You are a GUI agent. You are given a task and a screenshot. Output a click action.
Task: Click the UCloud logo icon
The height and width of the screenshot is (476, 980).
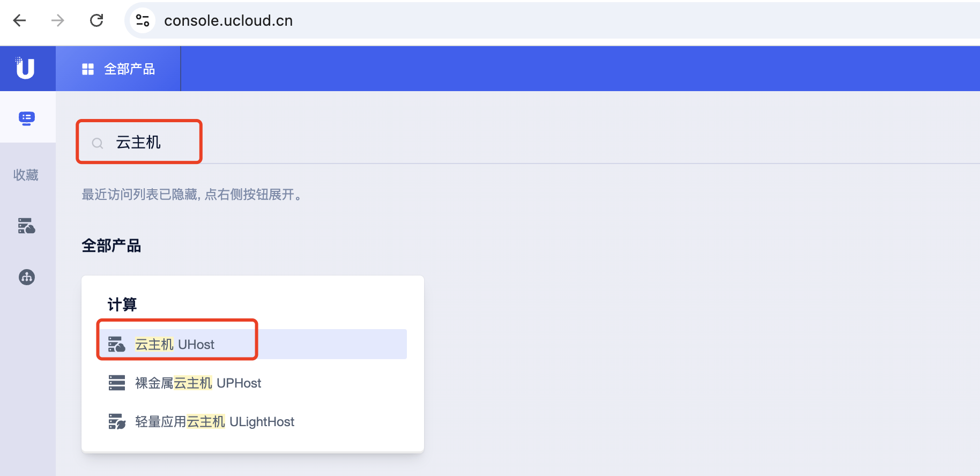pos(25,68)
